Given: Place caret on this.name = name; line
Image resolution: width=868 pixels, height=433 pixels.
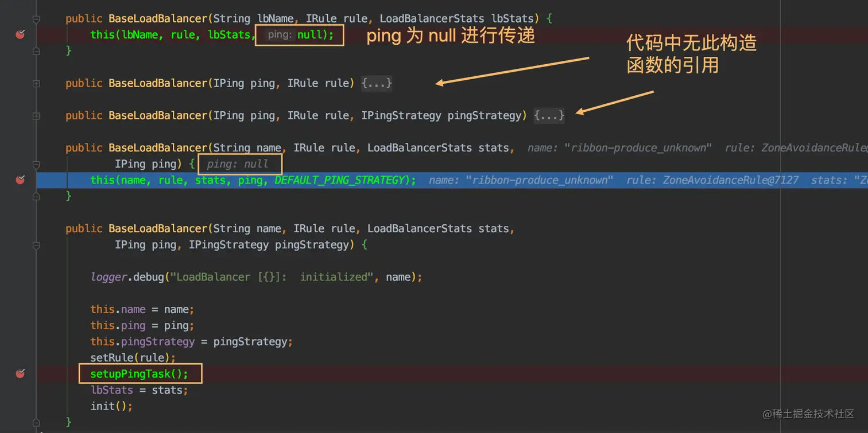Looking at the screenshot, I should [142, 309].
